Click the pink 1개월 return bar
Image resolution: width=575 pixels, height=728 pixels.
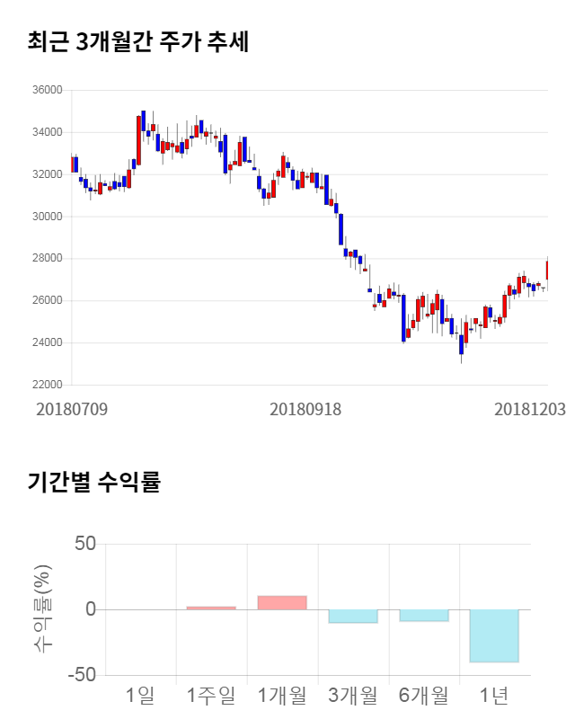click(x=282, y=602)
